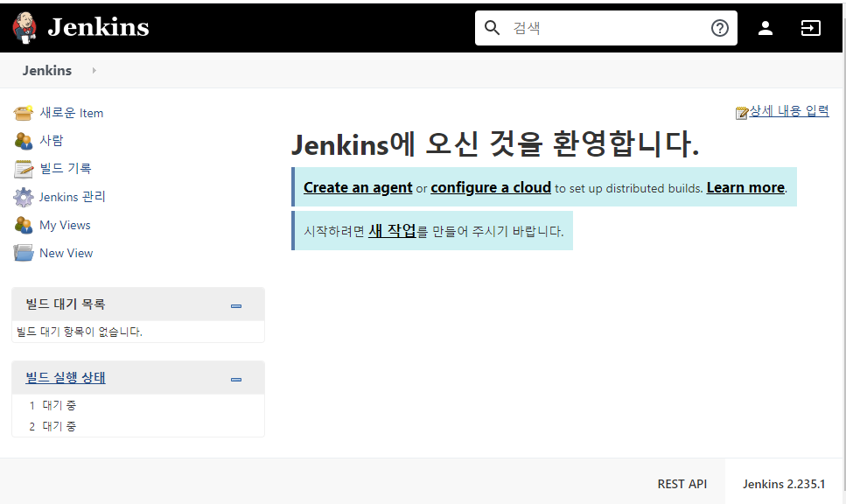Click the 빌드 기록 notepad icon
This screenshot has height=504, width=846.
tap(24, 169)
